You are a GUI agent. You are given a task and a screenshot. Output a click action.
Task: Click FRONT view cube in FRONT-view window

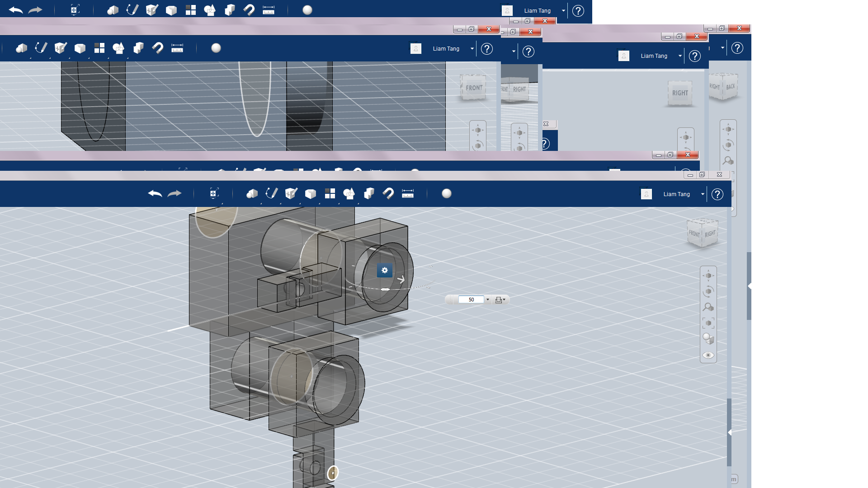474,88
